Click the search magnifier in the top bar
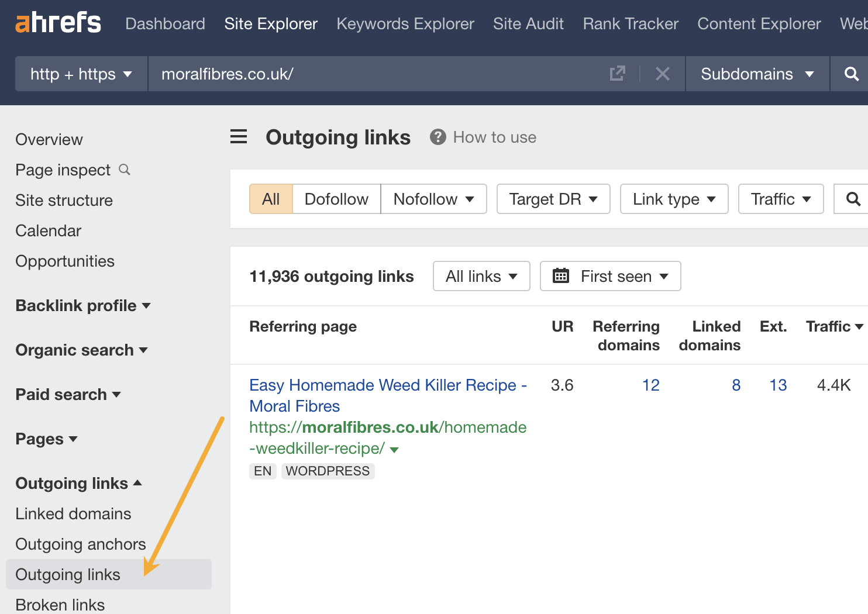This screenshot has width=868, height=614. pos(852,74)
